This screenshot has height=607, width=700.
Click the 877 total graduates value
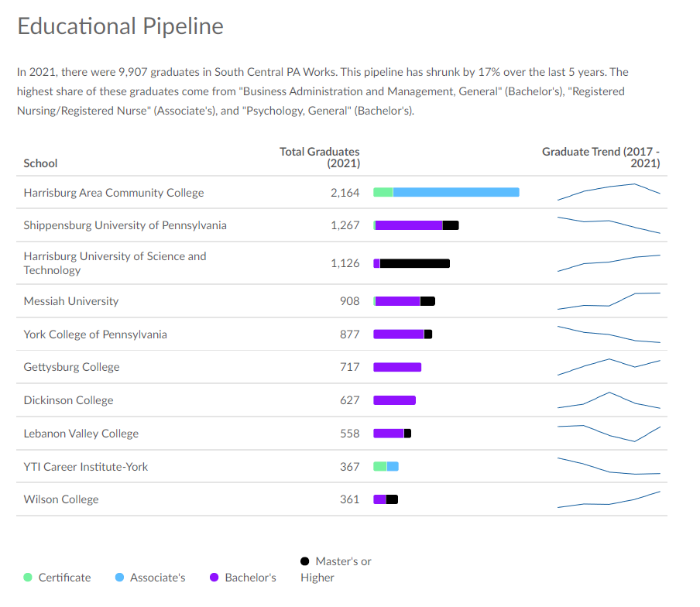[349, 334]
